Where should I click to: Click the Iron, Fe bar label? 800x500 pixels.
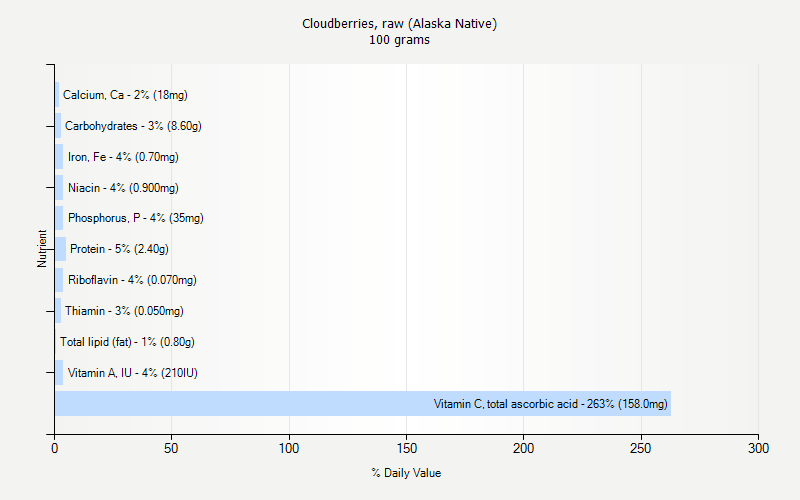[x=123, y=157]
